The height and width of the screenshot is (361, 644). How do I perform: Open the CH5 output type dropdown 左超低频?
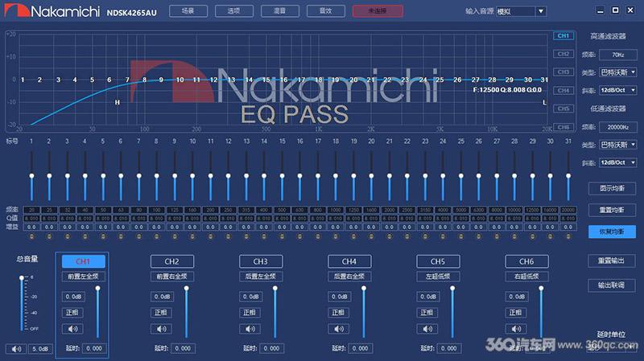[x=438, y=277]
